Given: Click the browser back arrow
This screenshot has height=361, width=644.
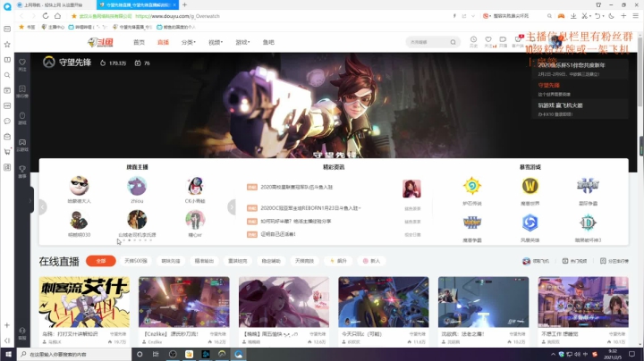Looking at the screenshot, I should pos(21,16).
